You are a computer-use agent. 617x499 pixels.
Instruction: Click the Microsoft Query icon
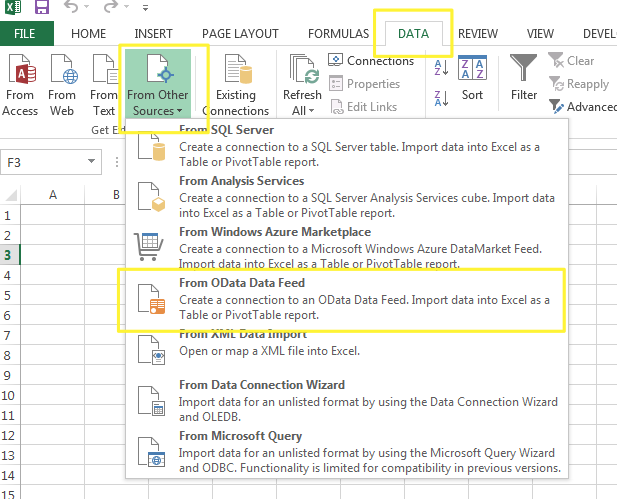151,452
